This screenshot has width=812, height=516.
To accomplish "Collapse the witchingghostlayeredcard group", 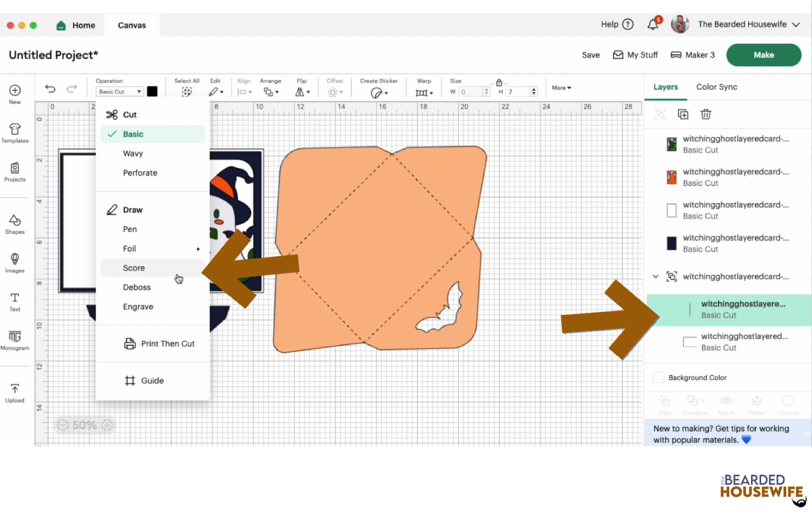I will (x=655, y=277).
